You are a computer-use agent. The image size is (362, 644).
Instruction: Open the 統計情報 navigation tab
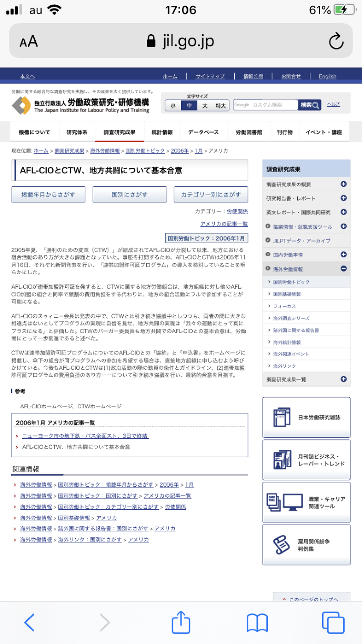(162, 132)
